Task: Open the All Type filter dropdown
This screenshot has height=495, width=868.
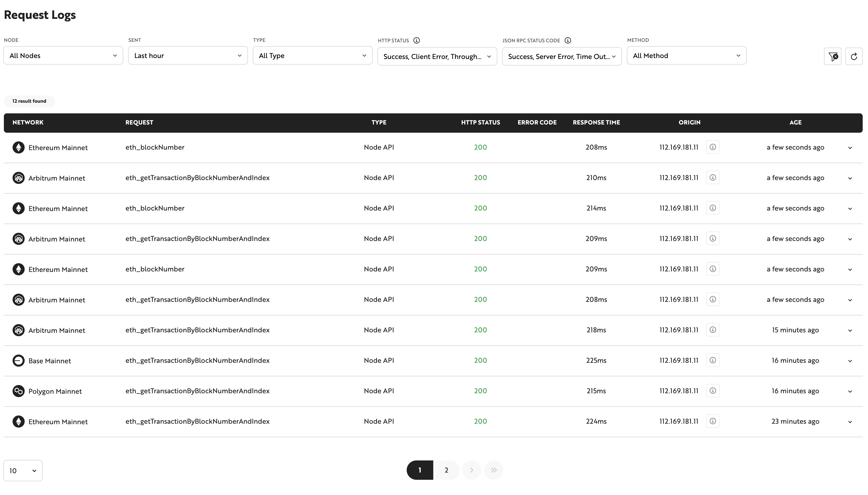Action: pos(312,55)
